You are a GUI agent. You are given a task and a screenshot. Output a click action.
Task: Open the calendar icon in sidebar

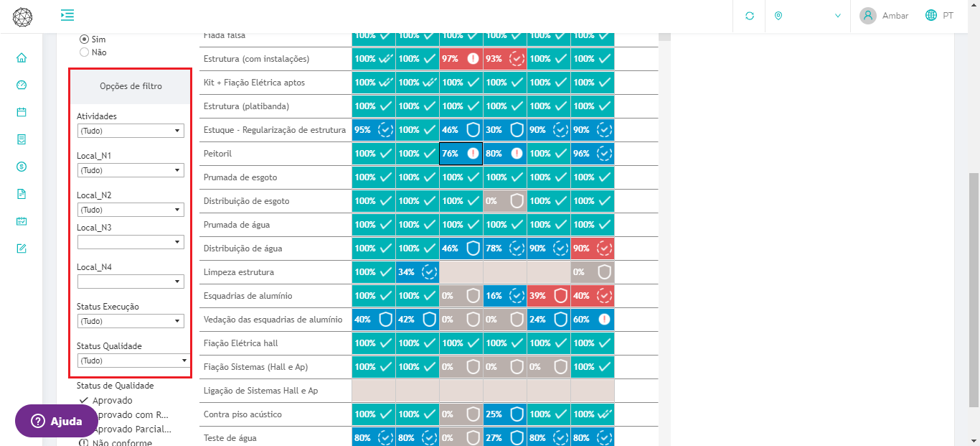pyautogui.click(x=22, y=112)
